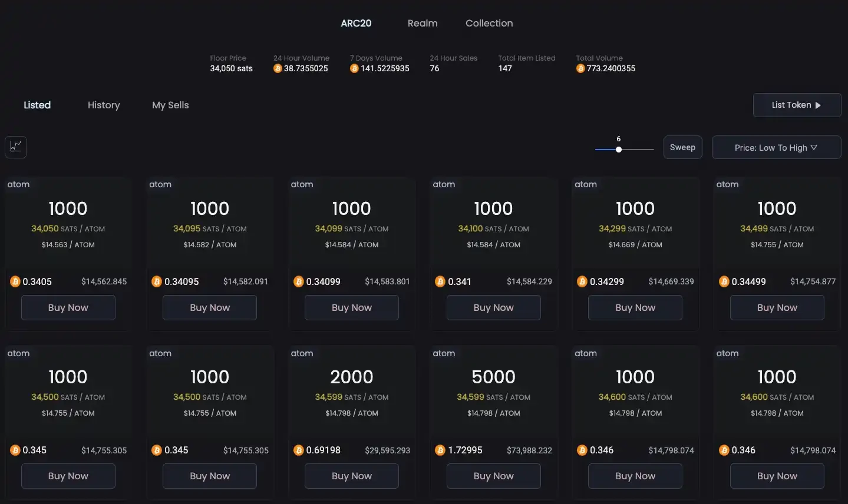848x504 pixels.
Task: Switch to the Collection tab
Action: point(489,23)
